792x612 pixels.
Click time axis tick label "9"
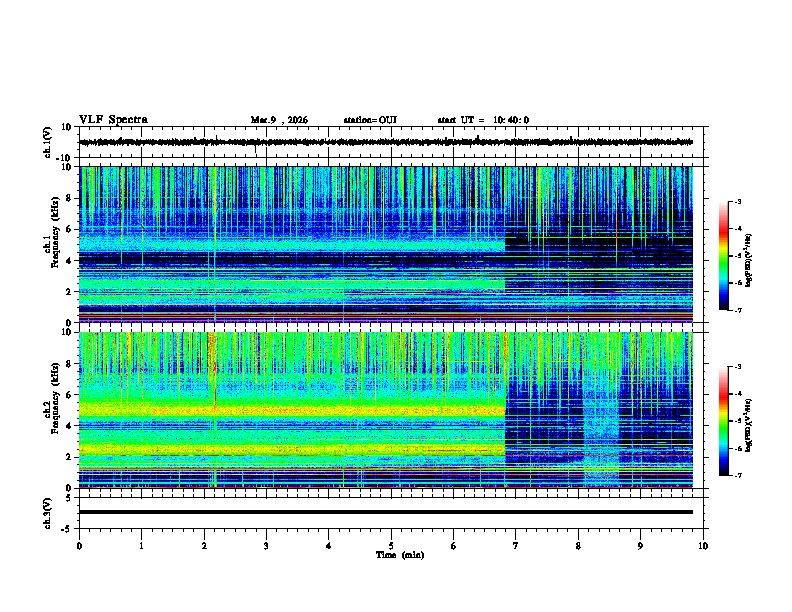(640, 546)
